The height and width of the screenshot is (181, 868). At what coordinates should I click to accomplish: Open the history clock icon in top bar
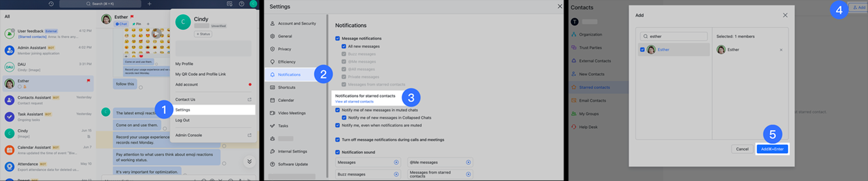point(51,4)
